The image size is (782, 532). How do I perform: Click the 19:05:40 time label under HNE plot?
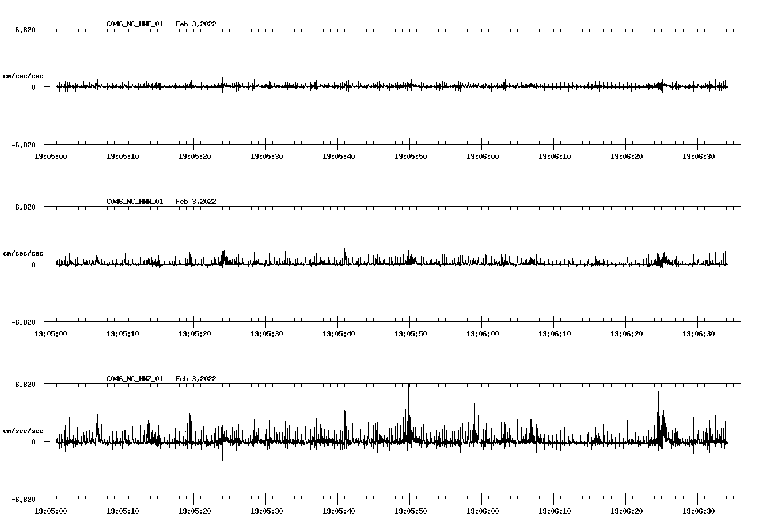pyautogui.click(x=339, y=156)
